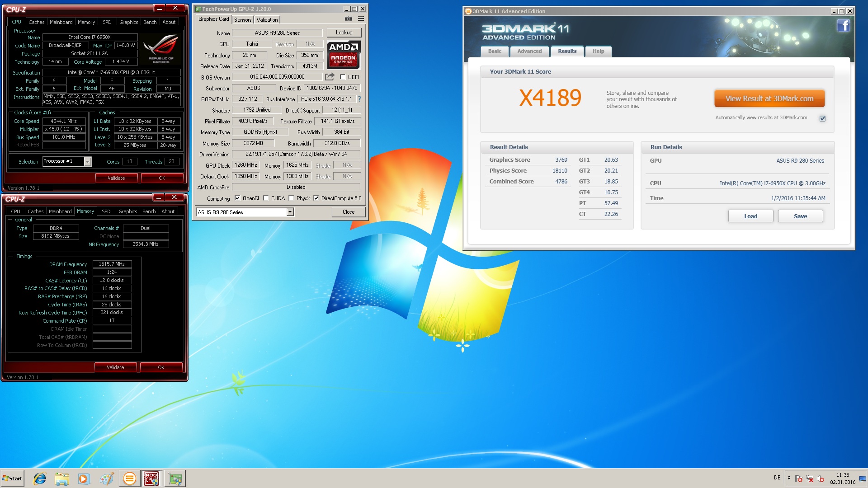
Task: Click the Show Desktop tray icon
Action: click(x=863, y=479)
